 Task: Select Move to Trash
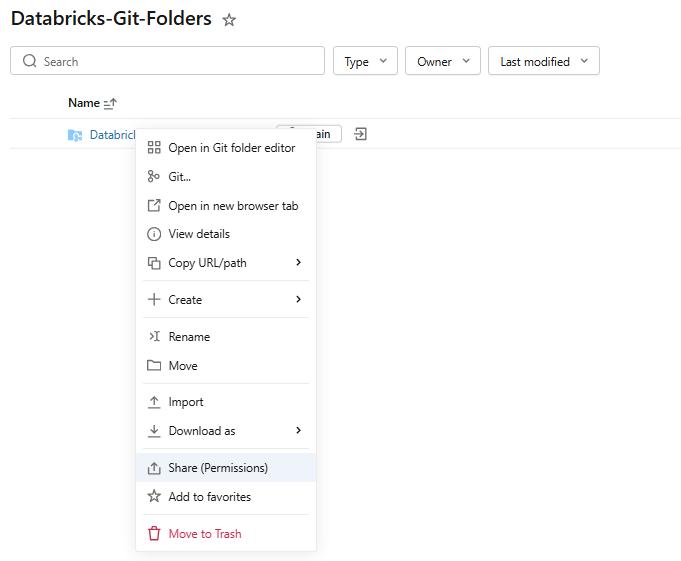[x=226, y=534]
